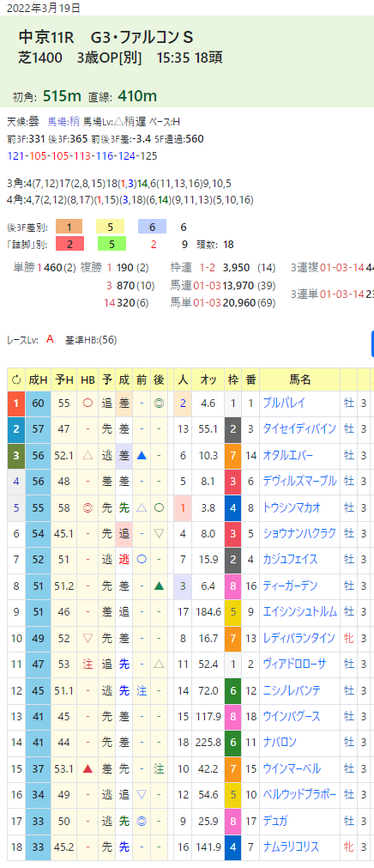Sort by 人 popularity column header
This screenshot has width=374, height=868.
point(183,379)
